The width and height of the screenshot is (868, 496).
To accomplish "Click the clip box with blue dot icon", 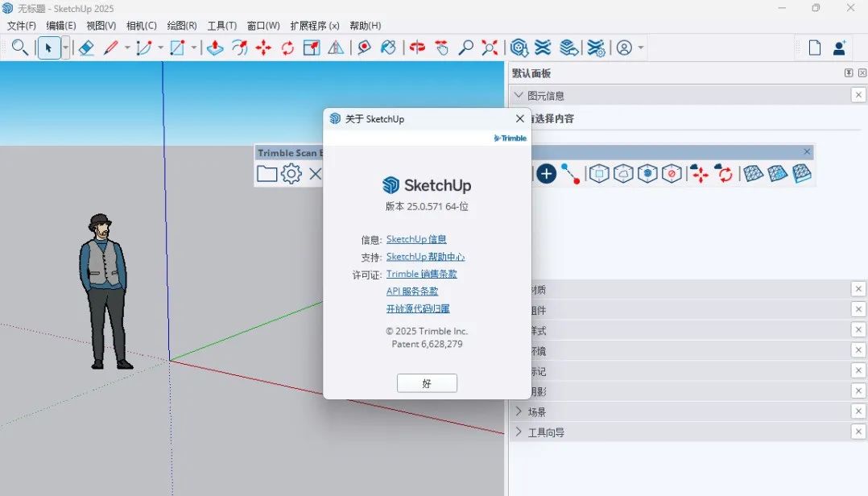I will tap(647, 174).
